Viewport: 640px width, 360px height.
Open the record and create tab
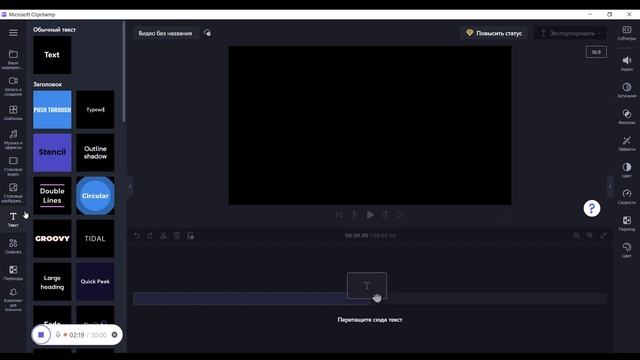point(13,86)
